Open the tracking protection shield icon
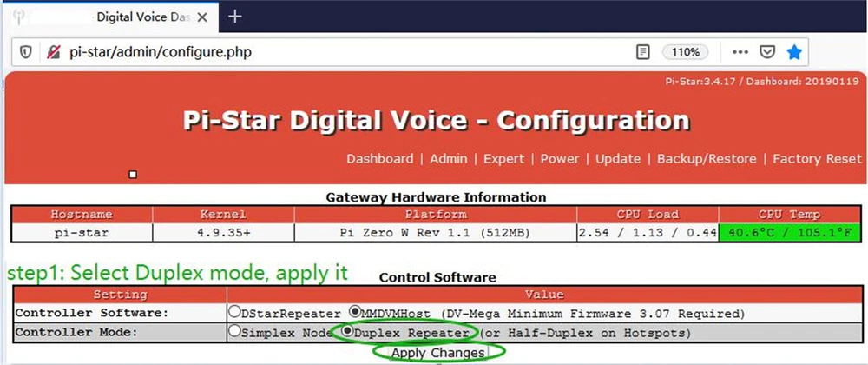868x365 pixels. coord(26,52)
